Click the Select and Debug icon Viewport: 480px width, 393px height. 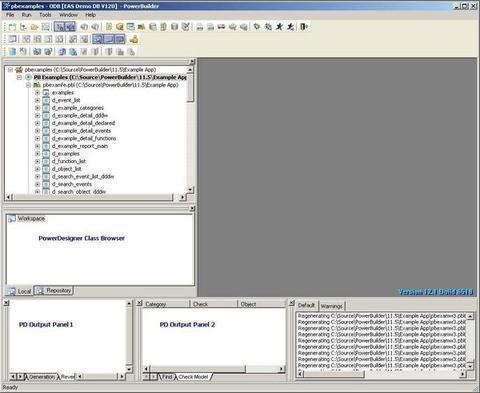tap(268, 27)
